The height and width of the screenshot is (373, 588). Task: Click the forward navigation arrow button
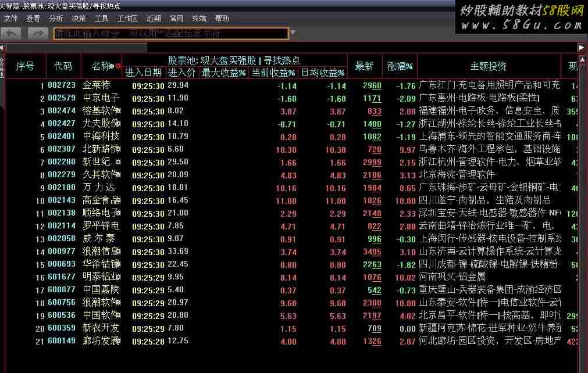click(38, 33)
